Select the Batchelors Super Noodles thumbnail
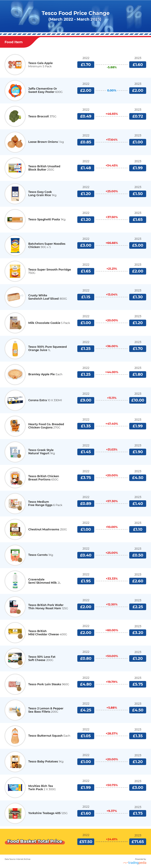 15,245
